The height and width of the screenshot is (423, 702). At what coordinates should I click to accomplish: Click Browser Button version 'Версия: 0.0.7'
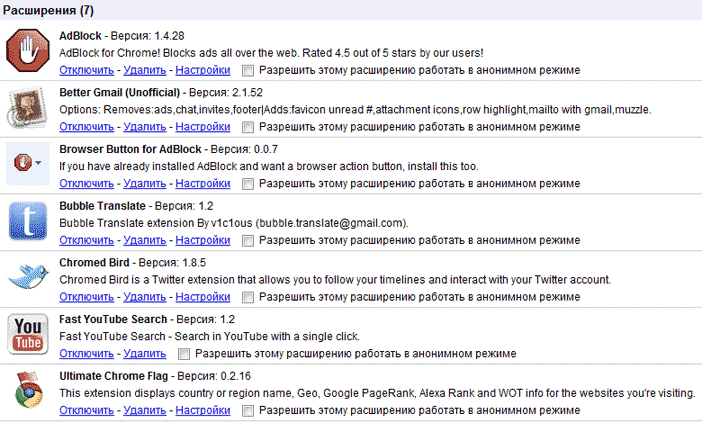click(244, 149)
